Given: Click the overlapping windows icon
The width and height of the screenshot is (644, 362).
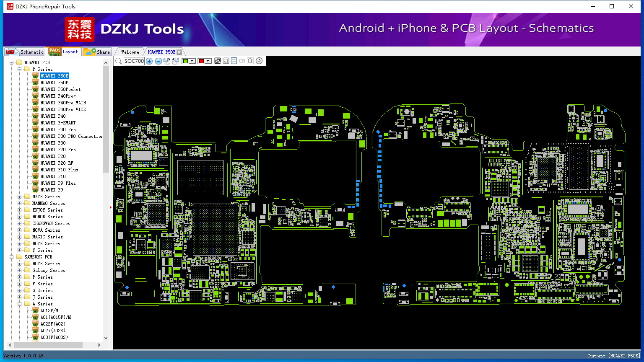Looking at the screenshot, I should (x=218, y=61).
